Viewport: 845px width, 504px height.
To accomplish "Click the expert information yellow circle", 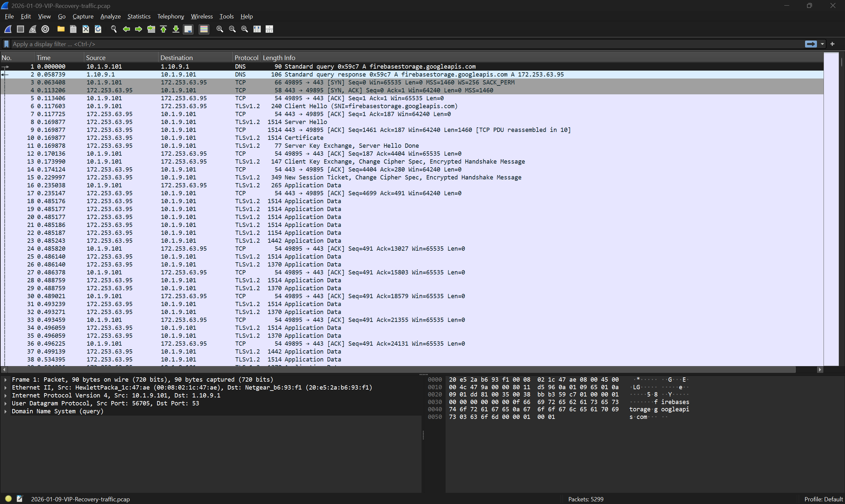I will [9, 499].
